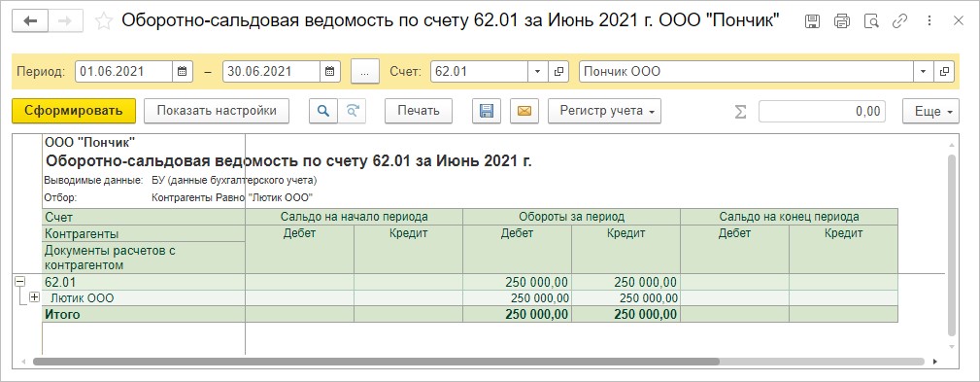Show report settings via Показать настройки
Viewport: 980px width, 382px height.
point(217,111)
